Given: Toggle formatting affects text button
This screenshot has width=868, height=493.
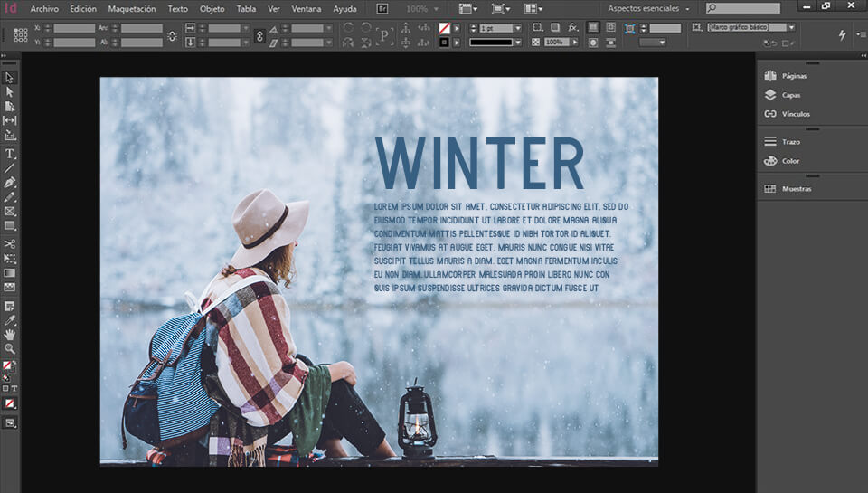Looking at the screenshot, I should pos(16,389).
